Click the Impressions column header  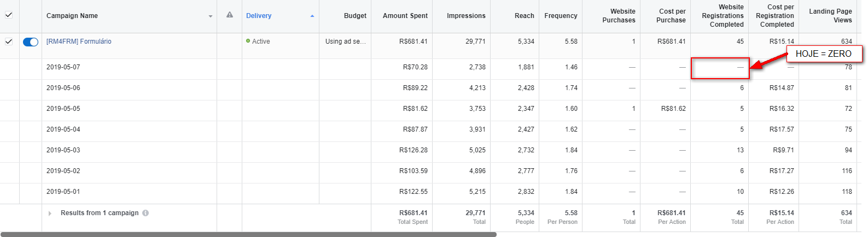[x=465, y=16]
